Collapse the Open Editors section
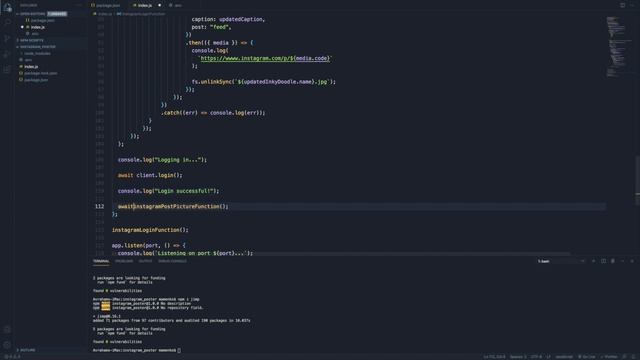Screen dimensions: 640x360 point(31,14)
